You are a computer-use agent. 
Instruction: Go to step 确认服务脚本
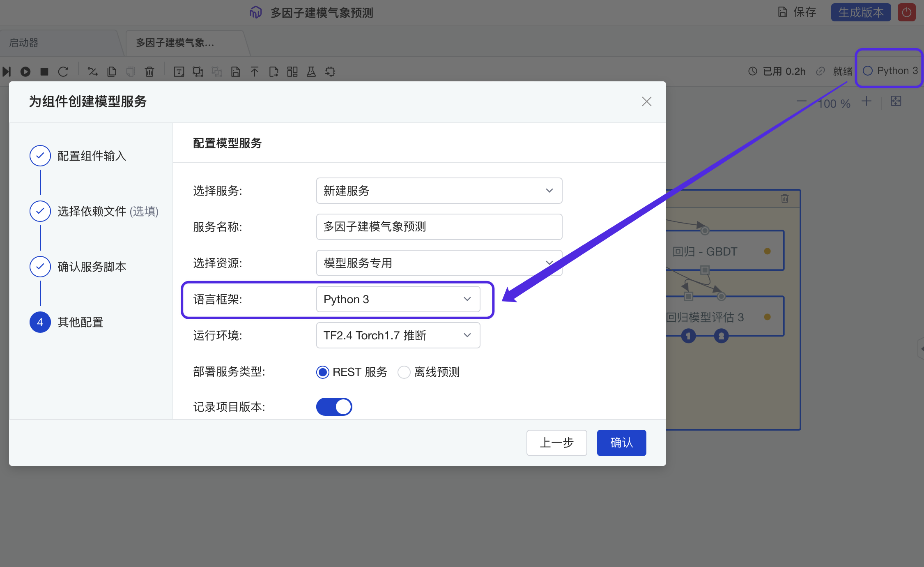78,267
